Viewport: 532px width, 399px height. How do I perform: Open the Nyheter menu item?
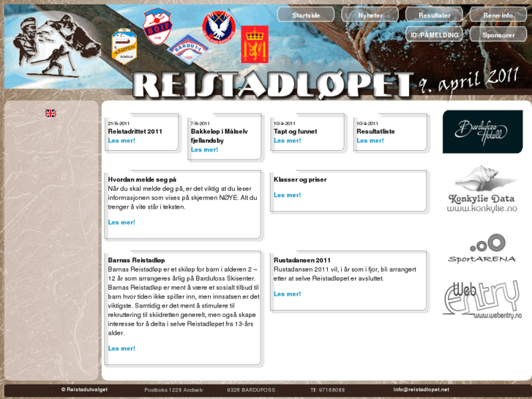coord(370,15)
